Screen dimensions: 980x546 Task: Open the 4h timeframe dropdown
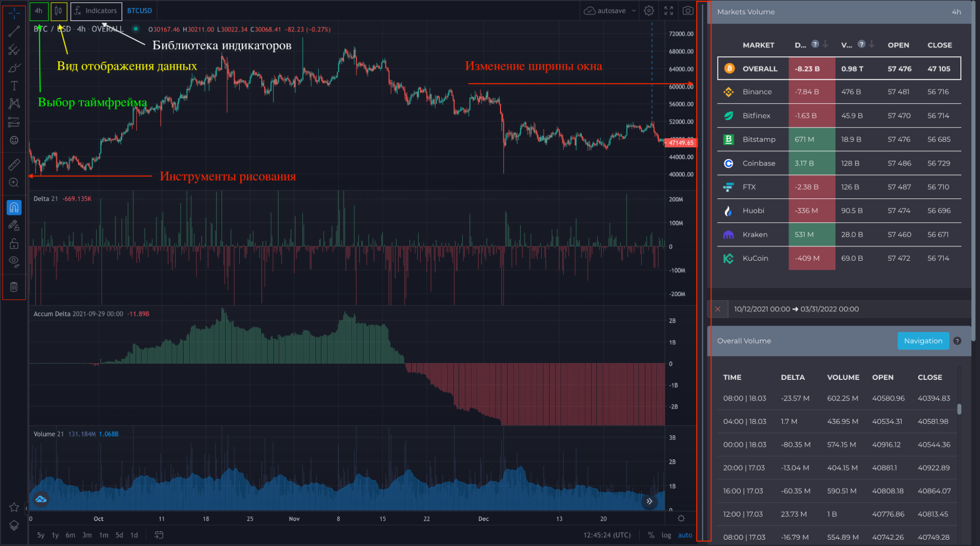[39, 11]
